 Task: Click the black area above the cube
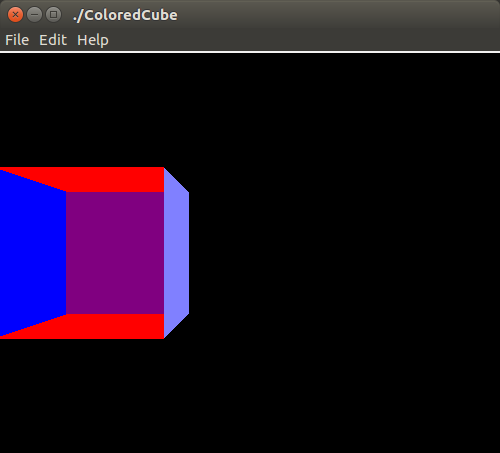click(250, 110)
